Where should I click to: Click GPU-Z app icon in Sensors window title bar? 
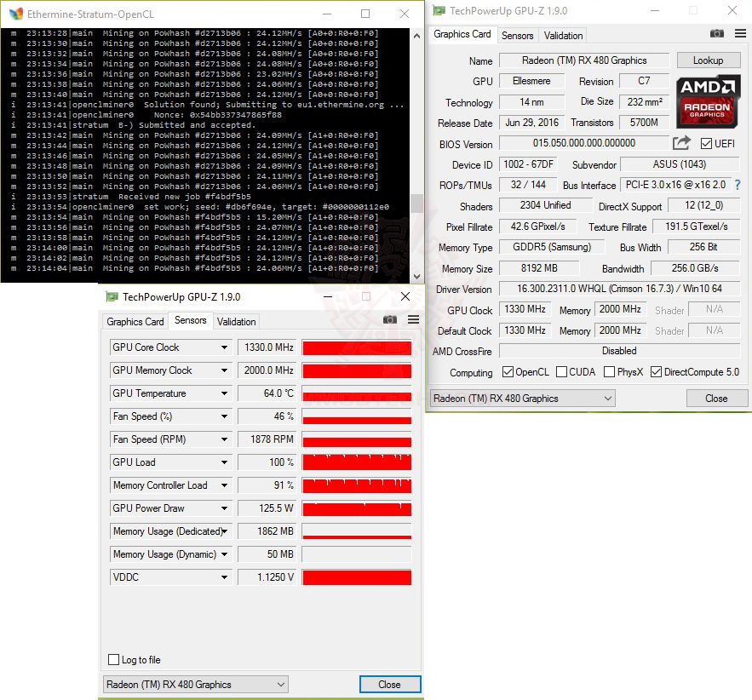112,297
